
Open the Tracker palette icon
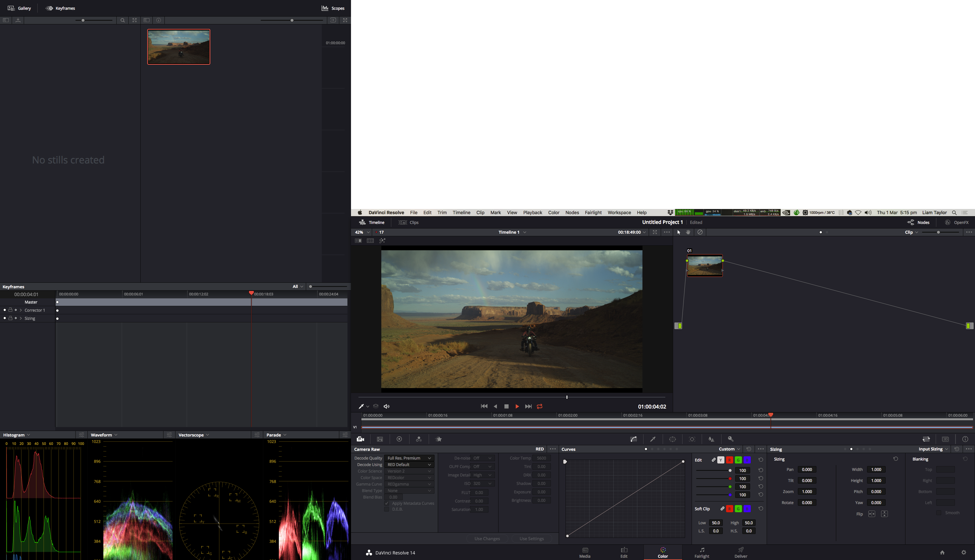click(x=692, y=439)
